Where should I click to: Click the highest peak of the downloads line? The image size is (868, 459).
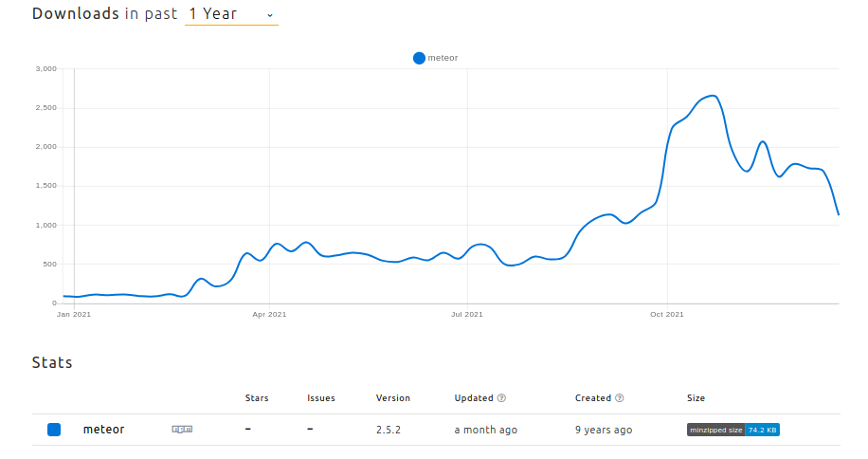(713, 96)
